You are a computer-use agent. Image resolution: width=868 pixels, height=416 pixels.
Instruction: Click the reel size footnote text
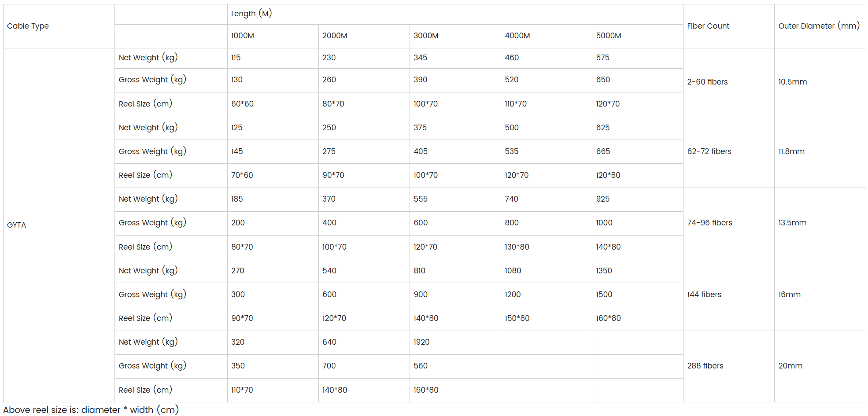[x=91, y=410]
